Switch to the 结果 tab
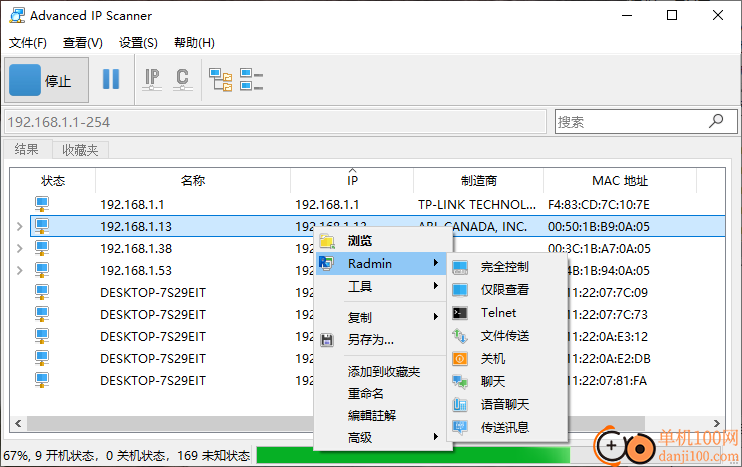The image size is (742, 467). [26, 150]
